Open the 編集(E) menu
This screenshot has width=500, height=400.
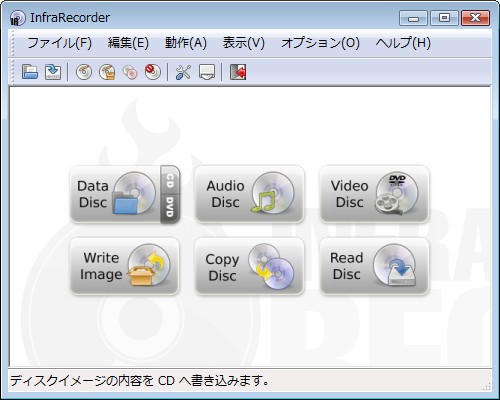(128, 43)
